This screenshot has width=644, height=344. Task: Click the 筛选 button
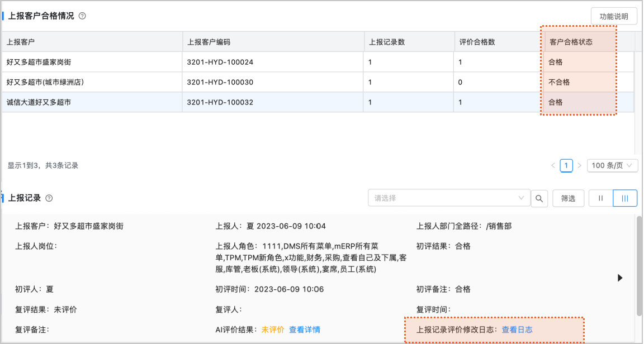(x=568, y=199)
